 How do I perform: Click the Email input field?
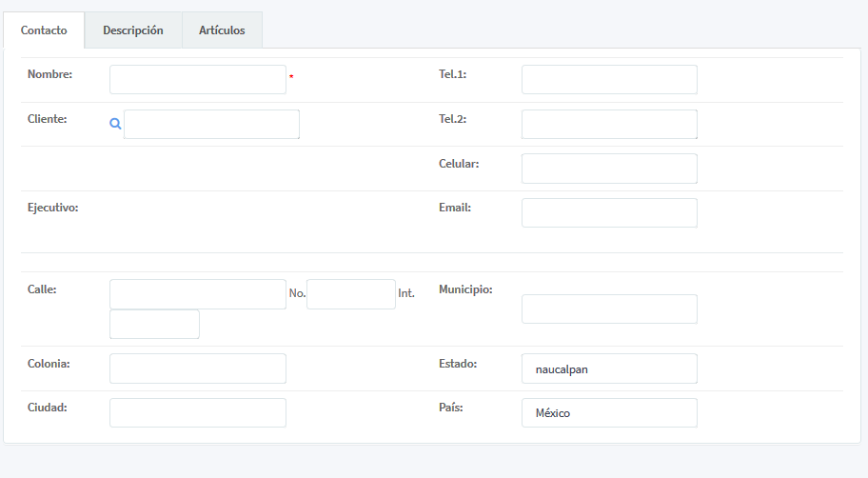click(x=609, y=213)
